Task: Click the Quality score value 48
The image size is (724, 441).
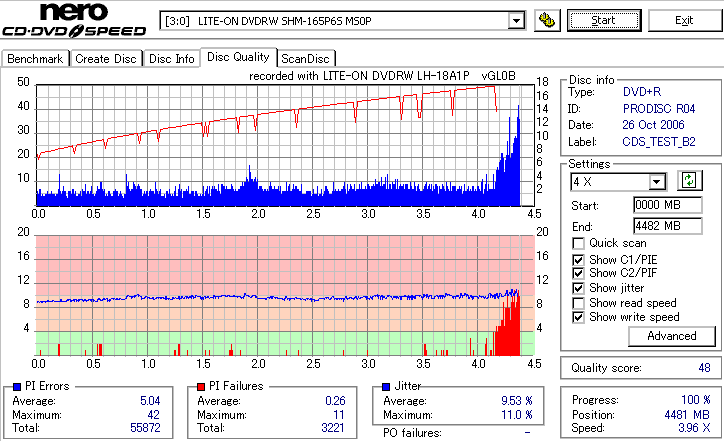Action: coord(704,368)
